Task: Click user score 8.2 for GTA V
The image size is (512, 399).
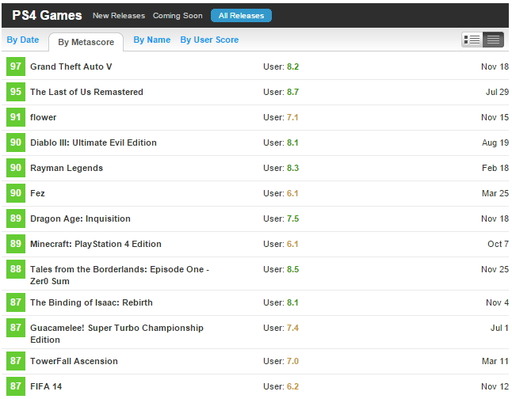Action: [x=293, y=67]
